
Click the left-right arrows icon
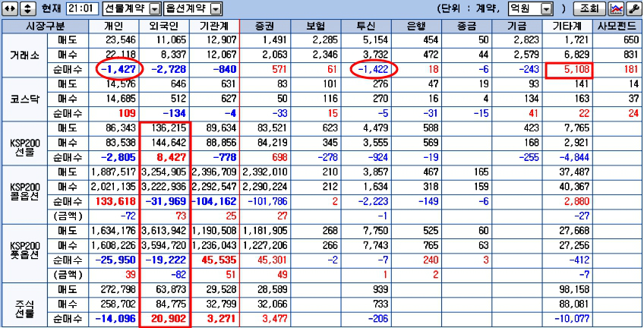tap(10, 8)
